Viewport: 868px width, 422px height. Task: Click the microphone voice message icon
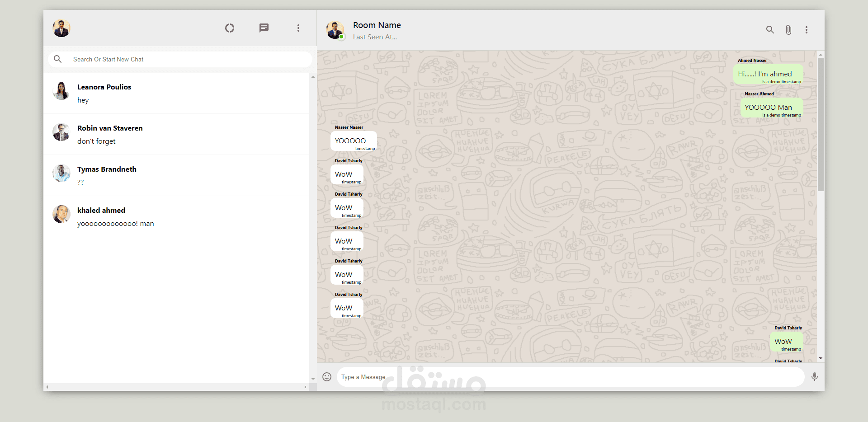[x=815, y=377]
